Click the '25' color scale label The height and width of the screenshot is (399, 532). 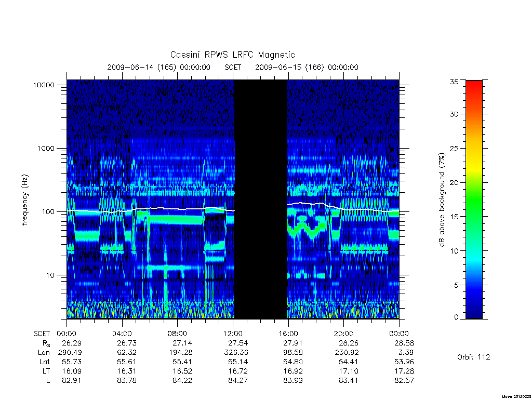tap(454, 148)
